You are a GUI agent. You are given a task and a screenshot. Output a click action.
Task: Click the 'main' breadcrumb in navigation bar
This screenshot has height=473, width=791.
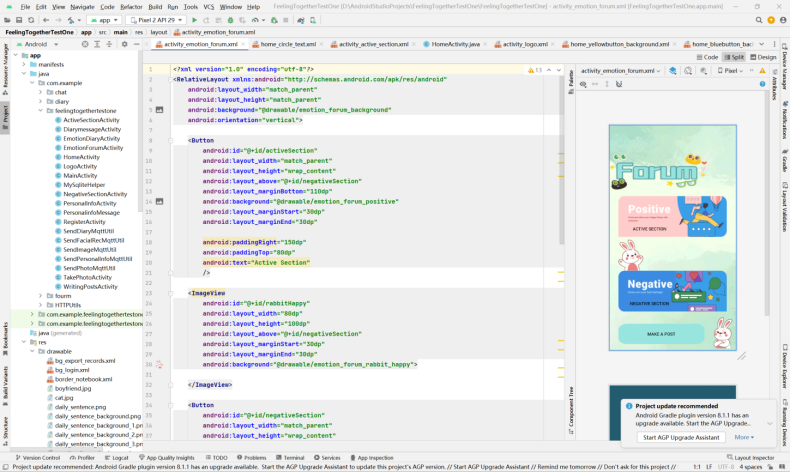coord(120,32)
